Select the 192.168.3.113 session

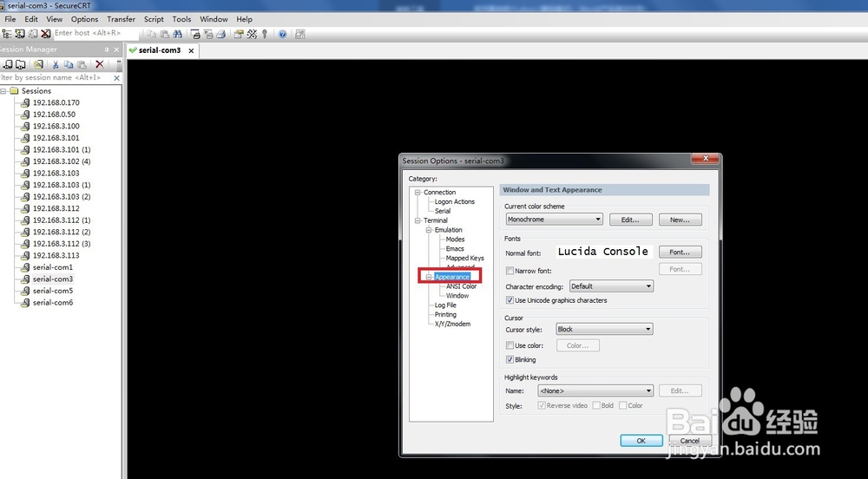[56, 255]
